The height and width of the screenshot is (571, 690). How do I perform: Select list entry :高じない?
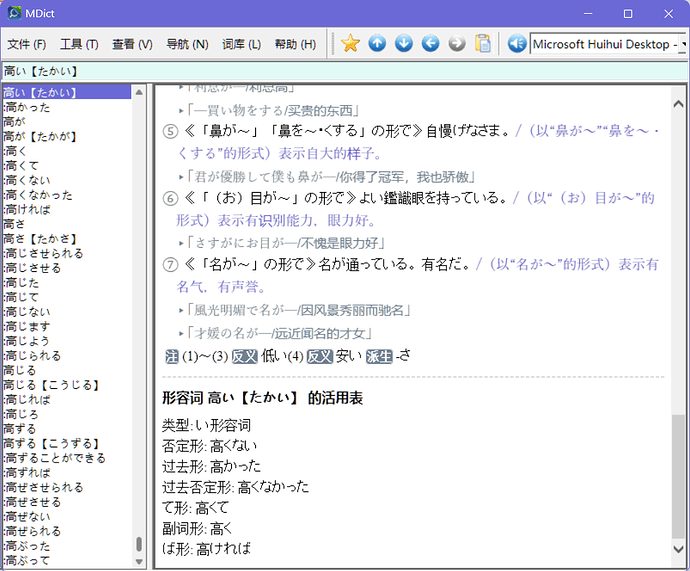pyautogui.click(x=27, y=311)
